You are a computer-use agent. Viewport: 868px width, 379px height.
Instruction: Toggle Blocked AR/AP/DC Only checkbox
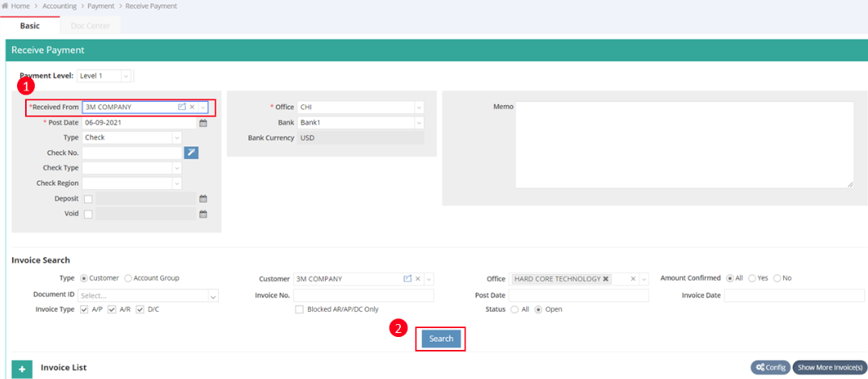299,310
